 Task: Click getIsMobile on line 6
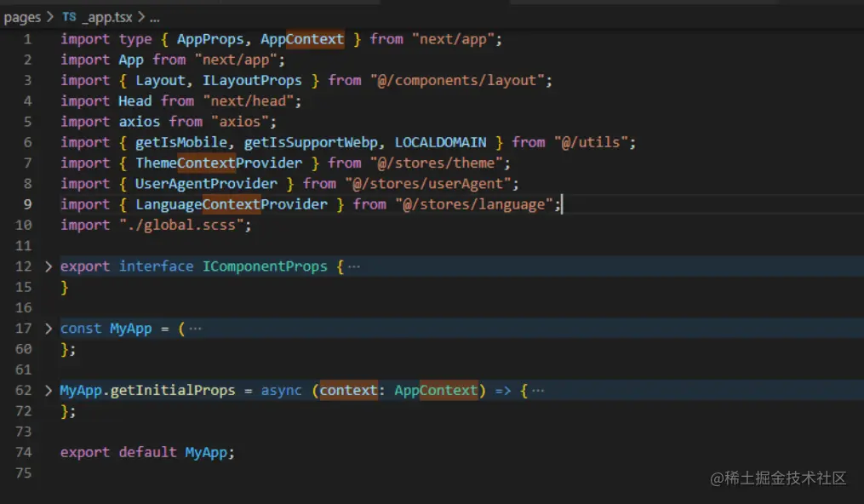pyautogui.click(x=181, y=142)
